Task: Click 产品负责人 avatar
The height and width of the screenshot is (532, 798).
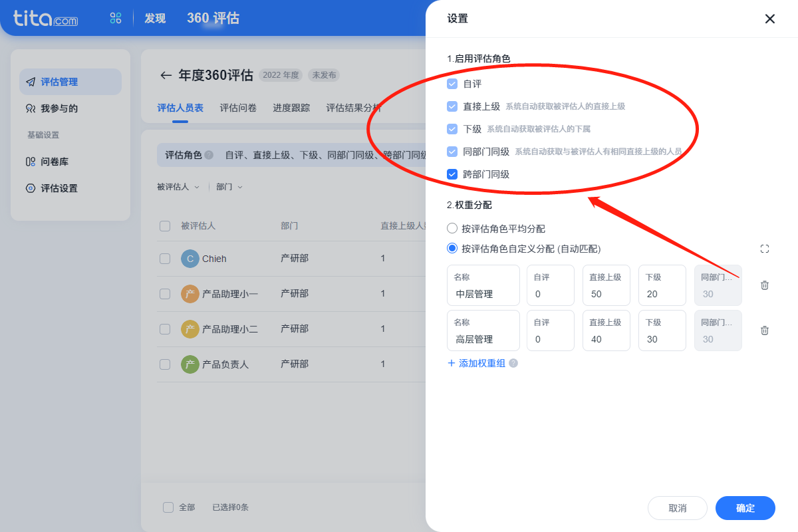Action: (x=190, y=364)
